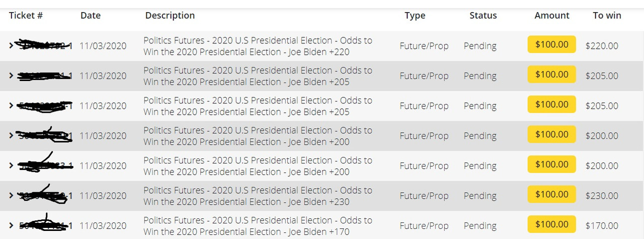Select the $230.00 to-win value
644x239 pixels.
(x=602, y=196)
